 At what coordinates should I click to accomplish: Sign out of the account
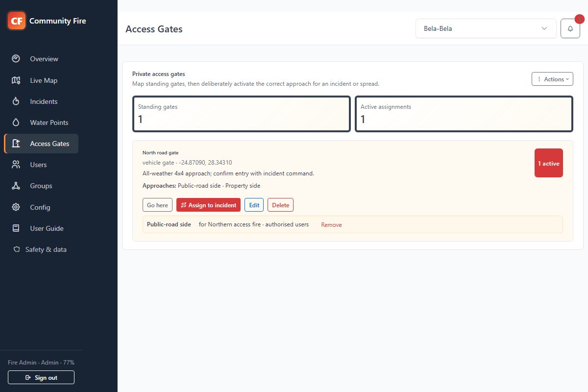41,377
